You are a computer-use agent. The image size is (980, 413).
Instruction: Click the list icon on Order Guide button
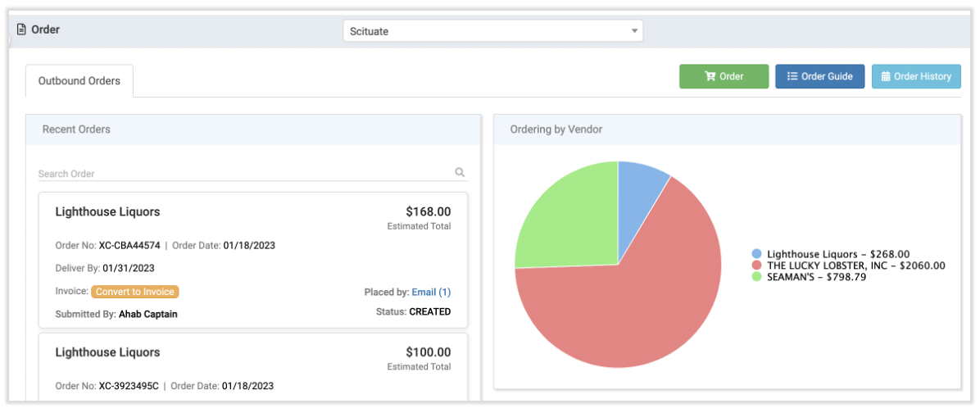pyautogui.click(x=792, y=76)
